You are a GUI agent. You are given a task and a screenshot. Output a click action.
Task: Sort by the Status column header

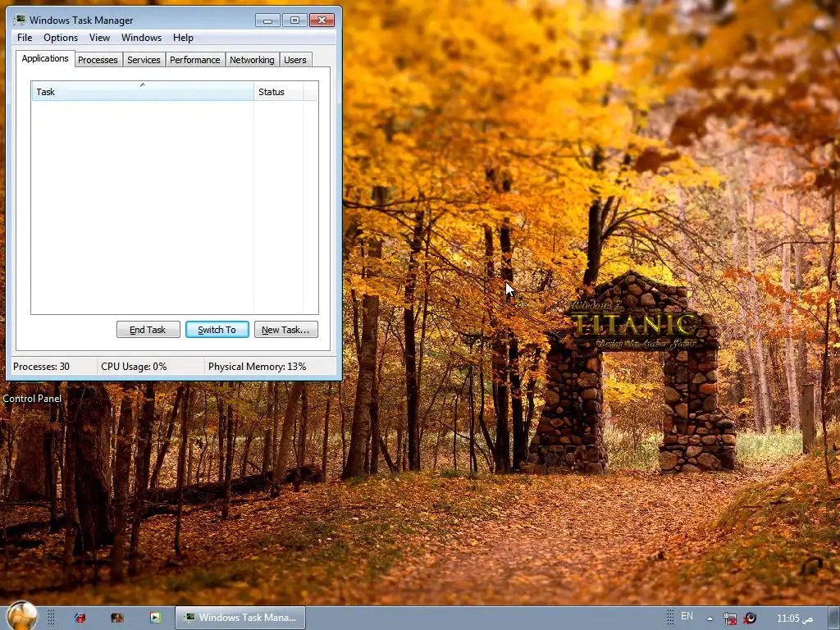[x=279, y=91]
